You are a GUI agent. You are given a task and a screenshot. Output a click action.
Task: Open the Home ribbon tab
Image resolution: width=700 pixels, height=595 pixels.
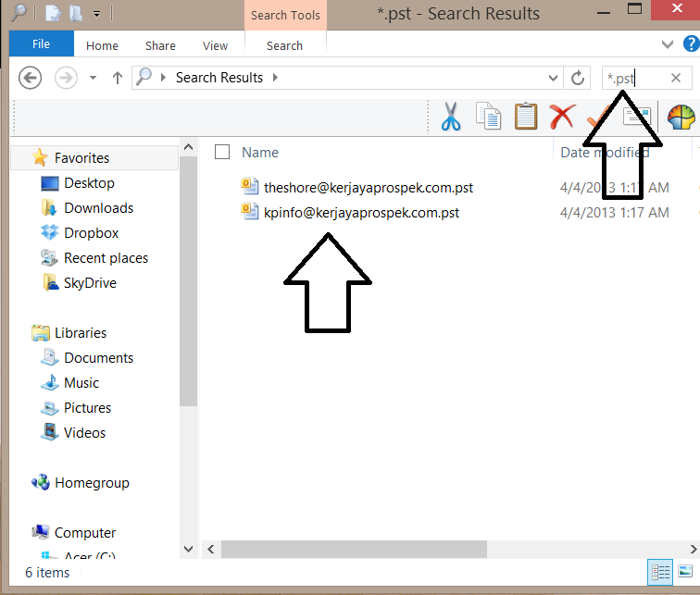[102, 45]
